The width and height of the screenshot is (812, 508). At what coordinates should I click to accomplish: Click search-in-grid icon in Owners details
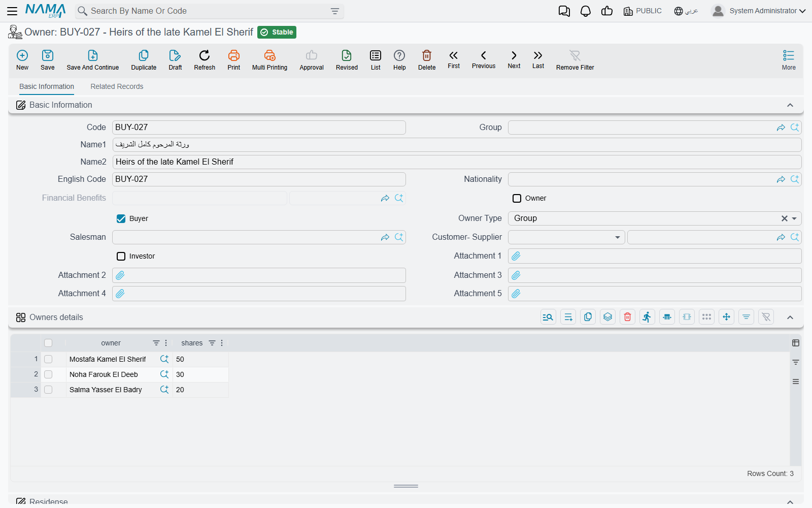coord(548,317)
